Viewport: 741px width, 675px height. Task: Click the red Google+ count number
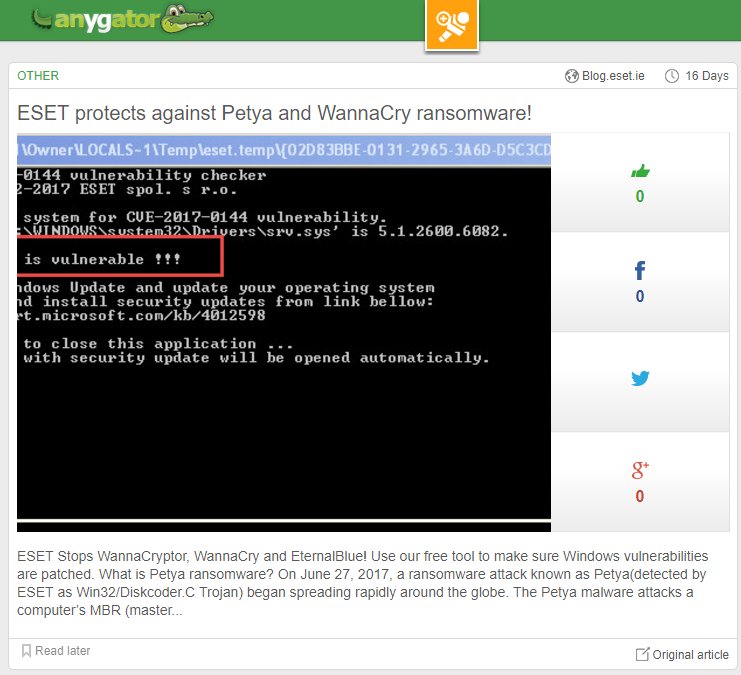pos(640,496)
